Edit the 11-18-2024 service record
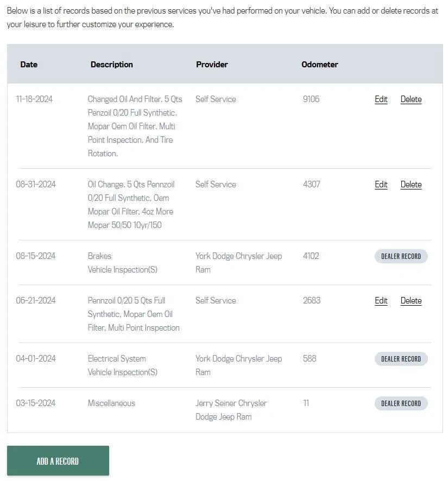This screenshot has height=481, width=448. coord(381,99)
